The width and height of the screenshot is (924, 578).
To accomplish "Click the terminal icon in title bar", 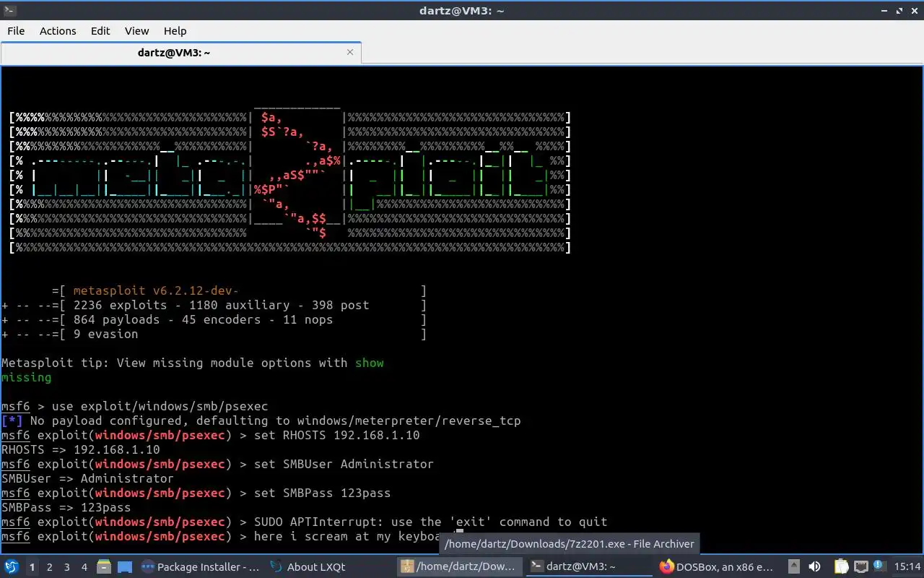I will tap(9, 10).
